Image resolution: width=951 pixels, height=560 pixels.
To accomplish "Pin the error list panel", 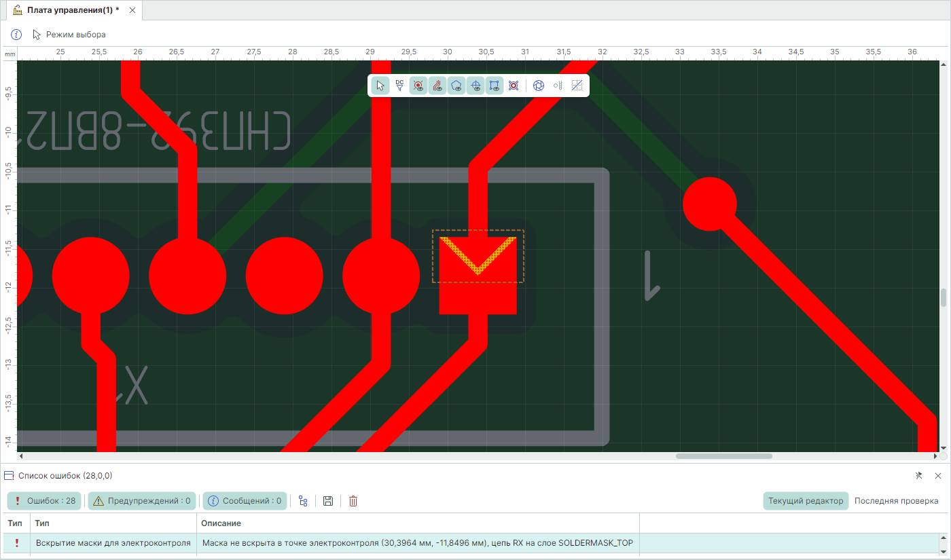I will pos(919,476).
